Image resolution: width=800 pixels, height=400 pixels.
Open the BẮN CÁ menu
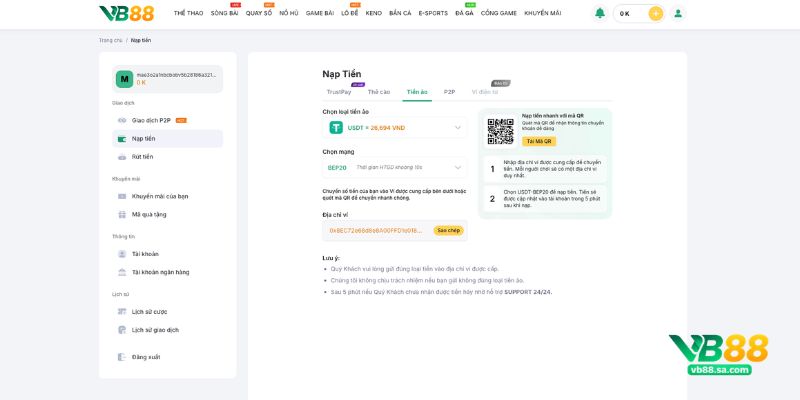coord(400,13)
